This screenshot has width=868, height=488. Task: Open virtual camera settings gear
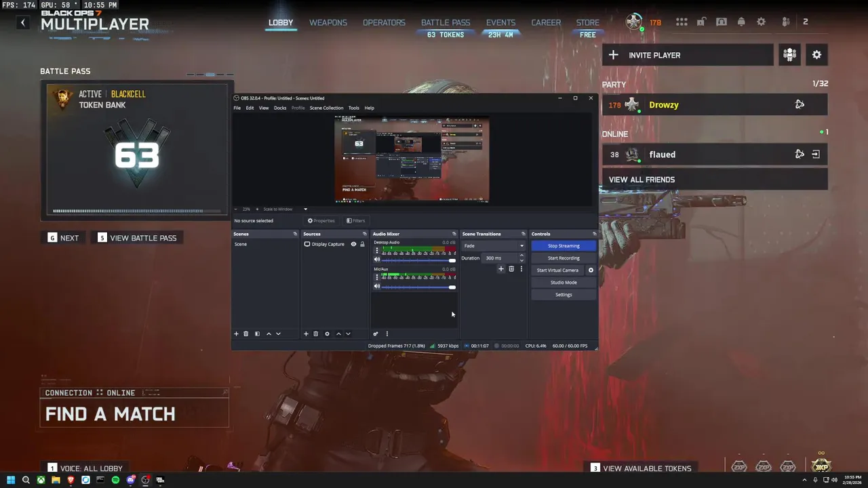click(x=591, y=270)
